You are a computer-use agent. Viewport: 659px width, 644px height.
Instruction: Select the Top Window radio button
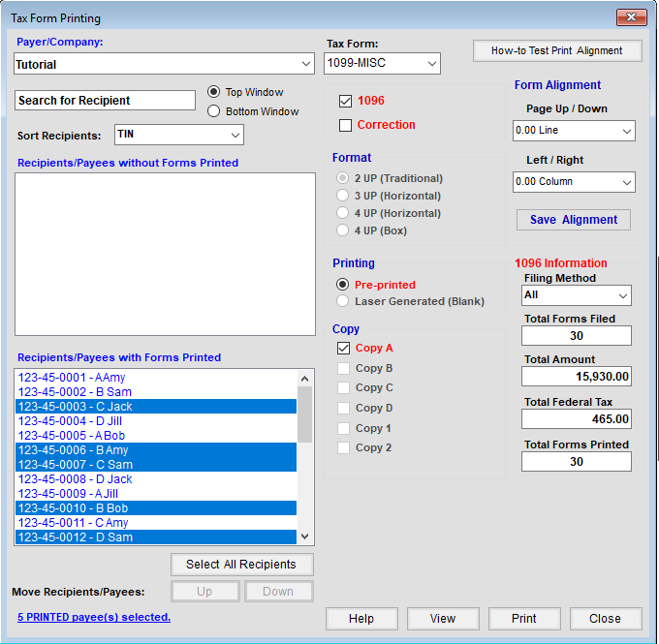[x=214, y=92]
